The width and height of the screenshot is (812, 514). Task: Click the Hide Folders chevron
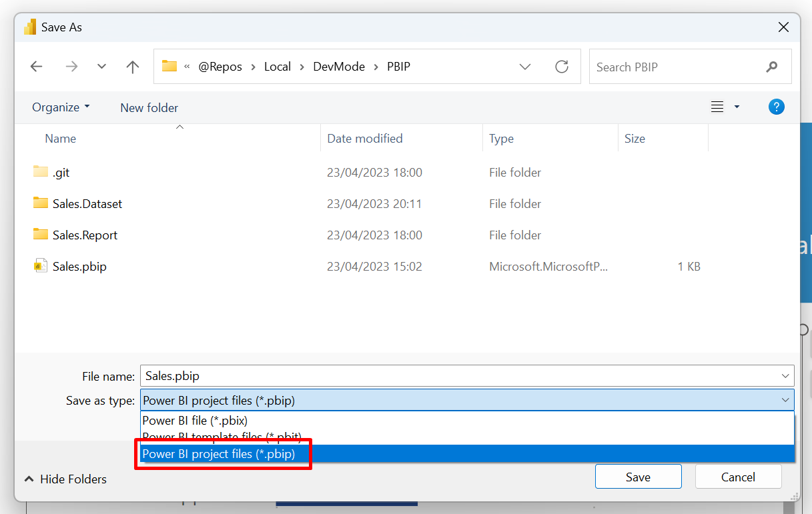(x=29, y=479)
